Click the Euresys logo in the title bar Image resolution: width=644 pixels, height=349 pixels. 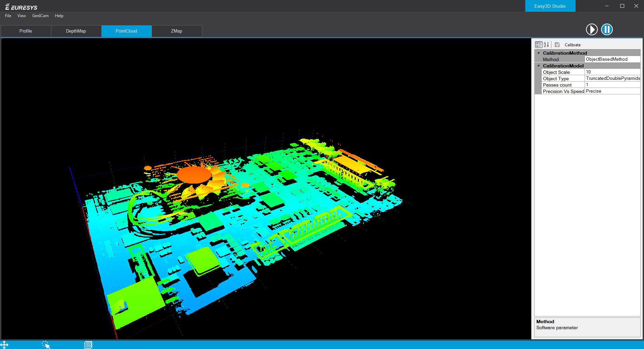[20, 6]
